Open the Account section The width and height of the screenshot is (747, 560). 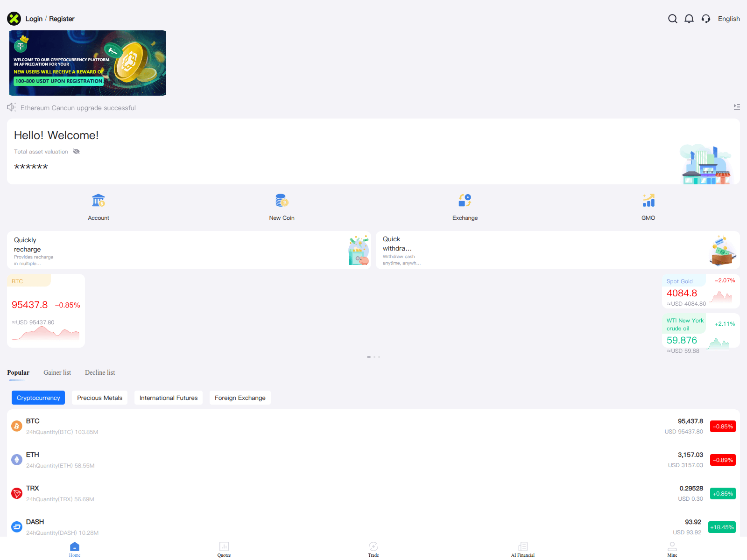coord(98,207)
